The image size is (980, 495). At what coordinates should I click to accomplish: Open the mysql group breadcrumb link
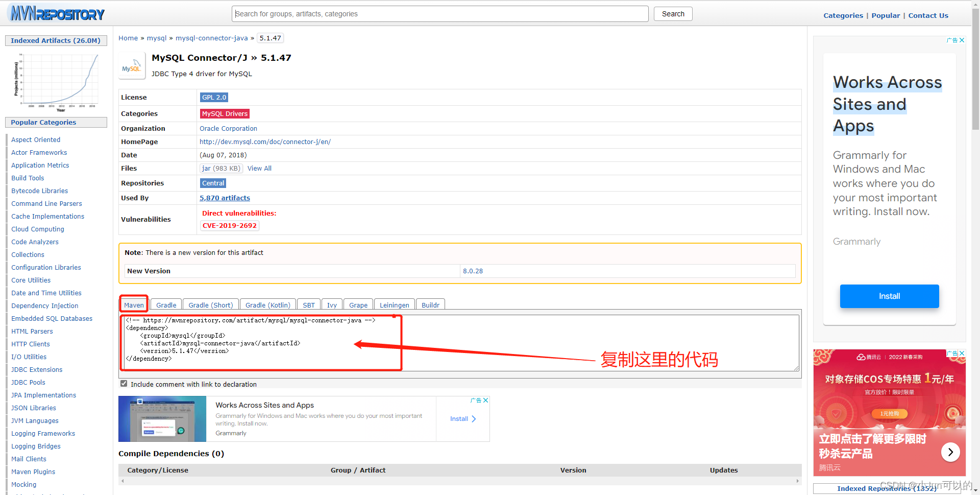[157, 38]
